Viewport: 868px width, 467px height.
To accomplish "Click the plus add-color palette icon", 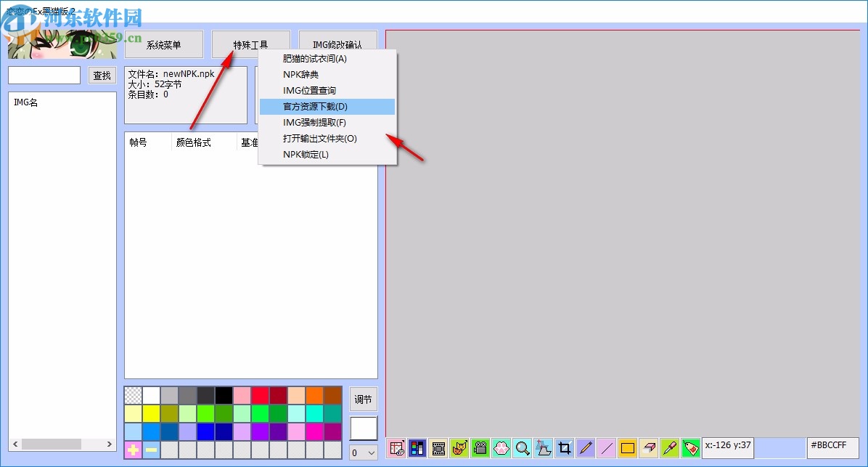I will (133, 450).
